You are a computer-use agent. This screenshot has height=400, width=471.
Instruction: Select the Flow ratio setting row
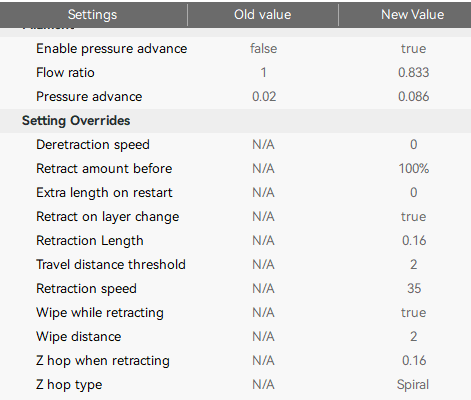point(235,73)
